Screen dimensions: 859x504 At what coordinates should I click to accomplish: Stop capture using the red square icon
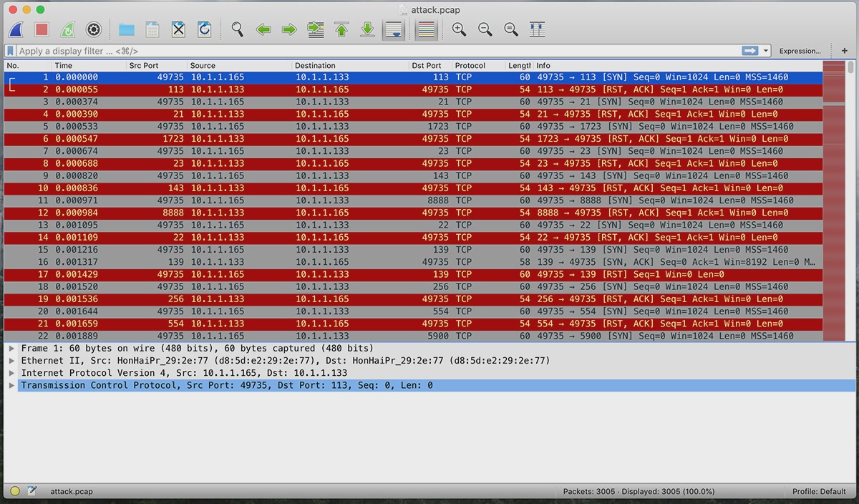click(x=42, y=29)
